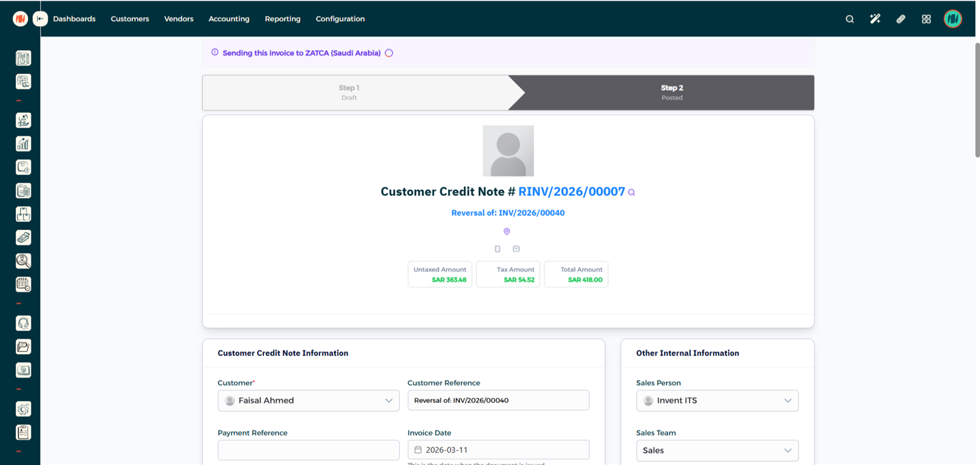Open the four-square apps grid
This screenshot has width=980, height=465.
(926, 19)
